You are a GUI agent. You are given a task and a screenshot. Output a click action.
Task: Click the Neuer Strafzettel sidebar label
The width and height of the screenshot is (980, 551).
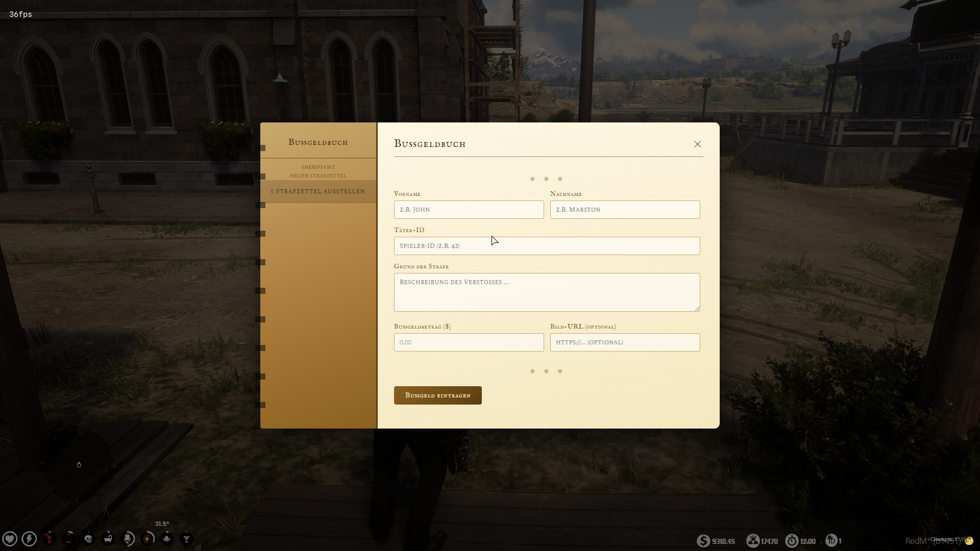pyautogui.click(x=318, y=176)
